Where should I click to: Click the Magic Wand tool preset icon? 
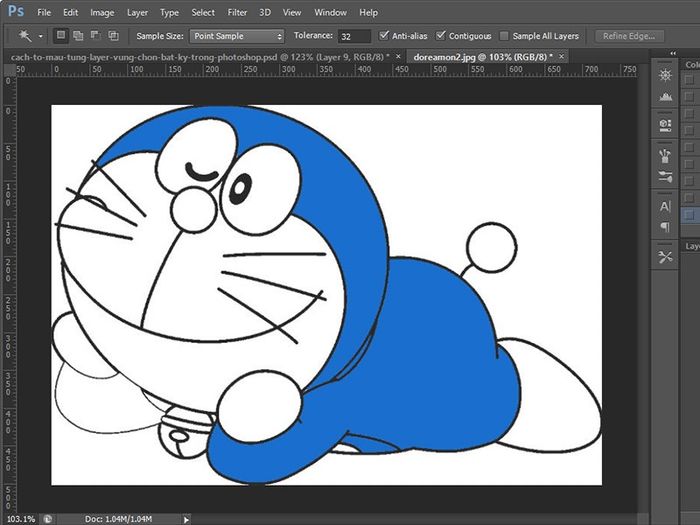pos(25,36)
